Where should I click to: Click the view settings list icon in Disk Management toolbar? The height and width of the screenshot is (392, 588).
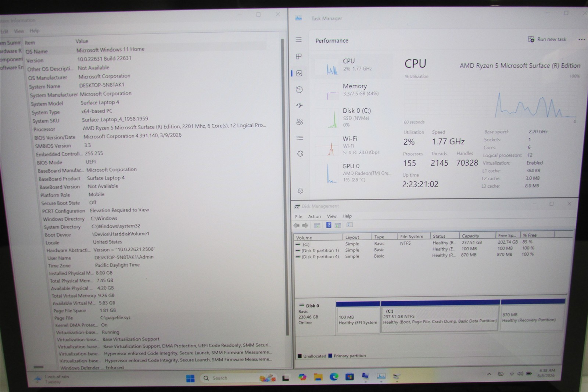click(x=349, y=225)
